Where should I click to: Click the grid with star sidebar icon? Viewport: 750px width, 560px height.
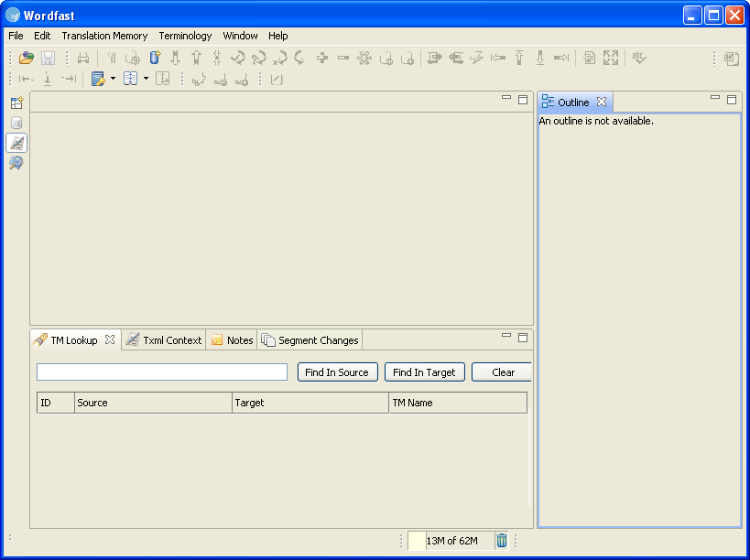pos(16,102)
